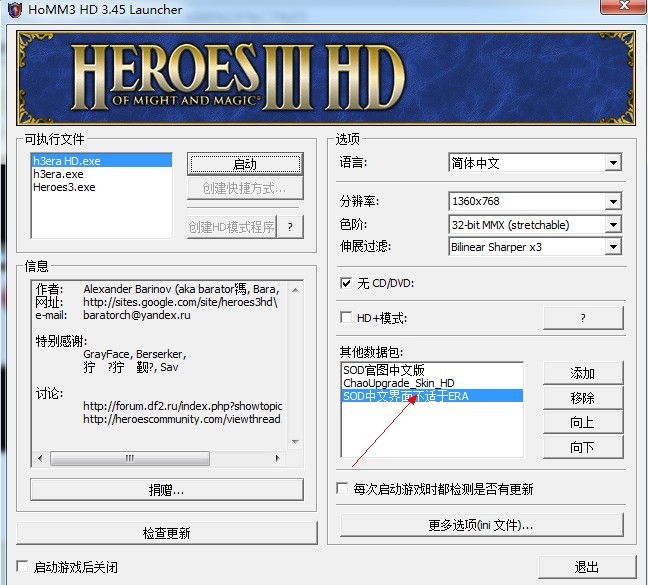Open the 语言 language dropdown

613,163
